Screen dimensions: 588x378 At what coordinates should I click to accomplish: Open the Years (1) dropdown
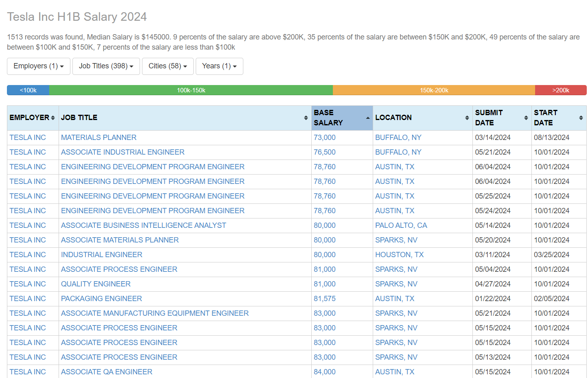click(x=219, y=66)
